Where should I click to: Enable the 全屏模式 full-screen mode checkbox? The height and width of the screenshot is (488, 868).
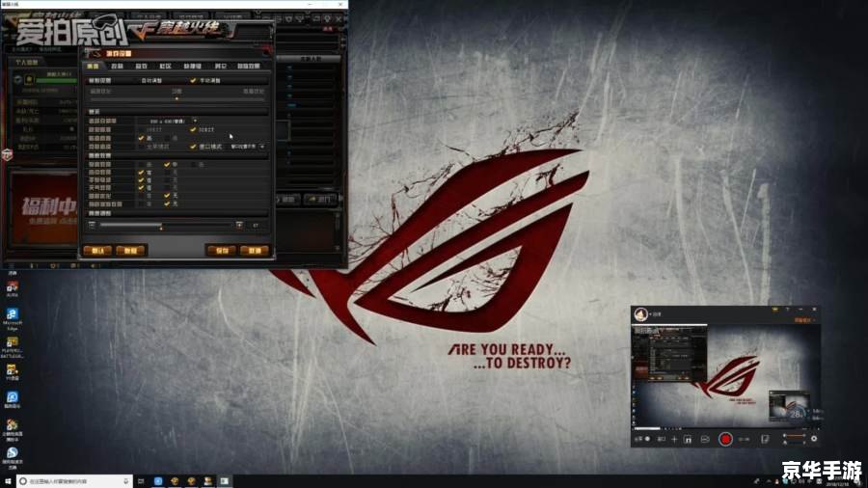141,147
